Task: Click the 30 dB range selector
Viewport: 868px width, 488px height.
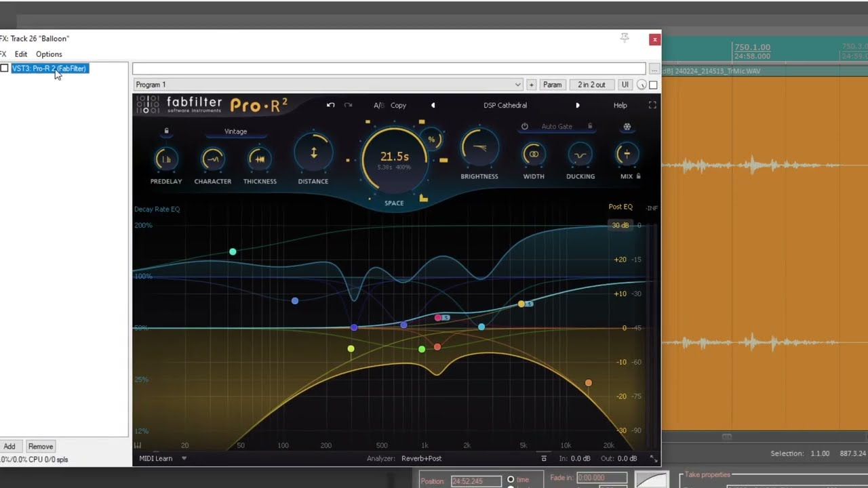Action: (620, 225)
